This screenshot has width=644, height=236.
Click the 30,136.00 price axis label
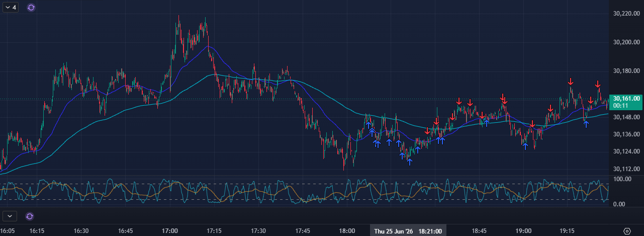(x=626, y=134)
